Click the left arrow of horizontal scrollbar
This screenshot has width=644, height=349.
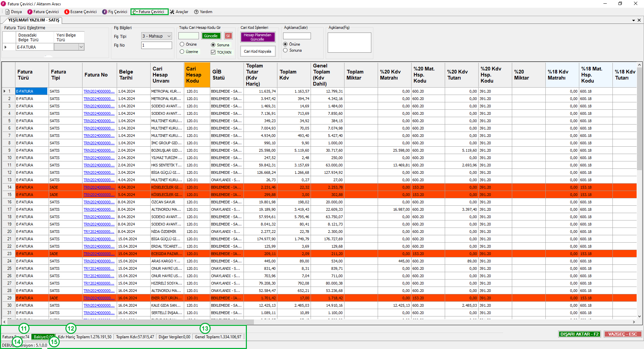coord(4,322)
